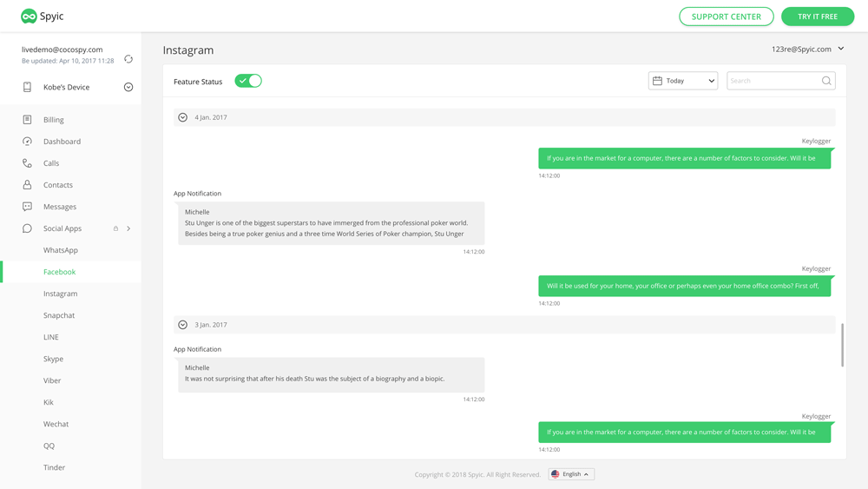Open the 123re@Spyic.com account menu
This screenshot has height=489, width=868.
coord(807,50)
